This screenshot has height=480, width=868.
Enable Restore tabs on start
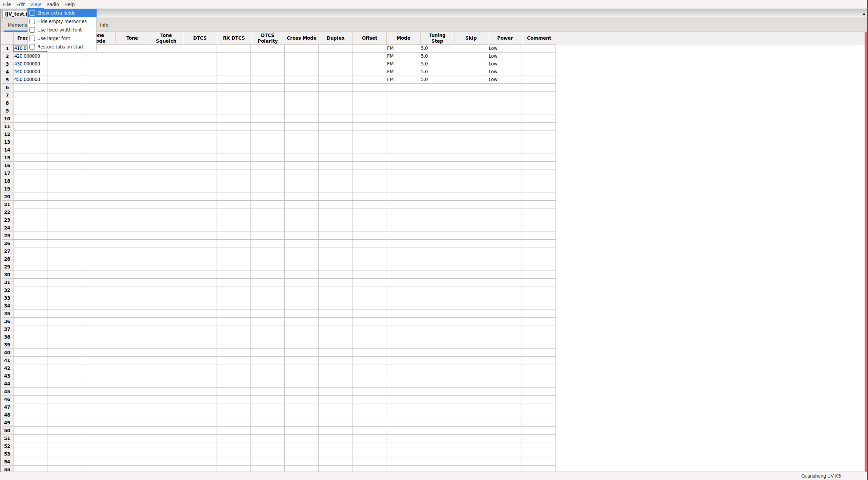(33, 47)
